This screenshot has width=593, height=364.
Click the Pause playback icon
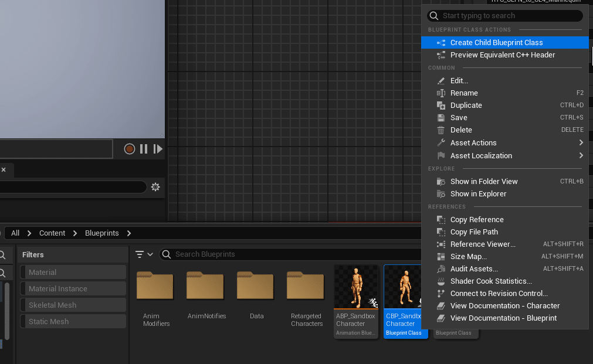coord(144,148)
